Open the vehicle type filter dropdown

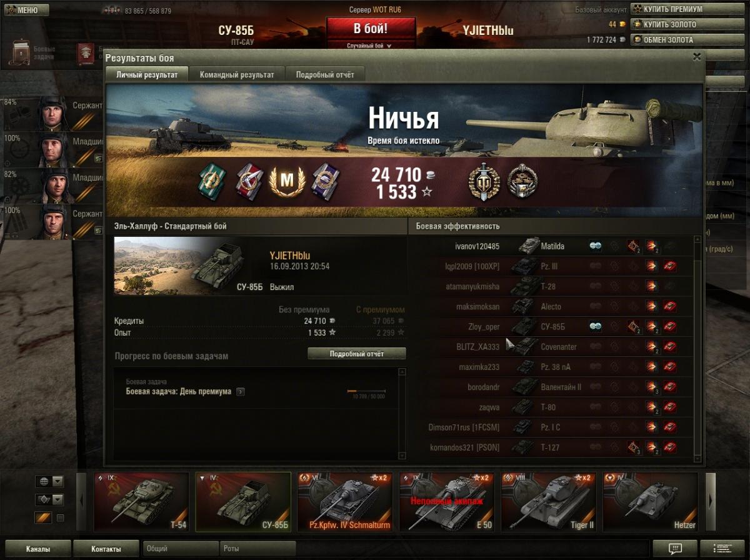(x=50, y=499)
